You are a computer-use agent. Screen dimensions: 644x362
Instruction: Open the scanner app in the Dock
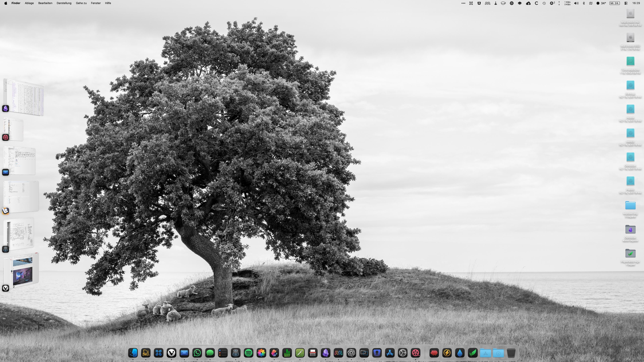[x=313, y=353]
